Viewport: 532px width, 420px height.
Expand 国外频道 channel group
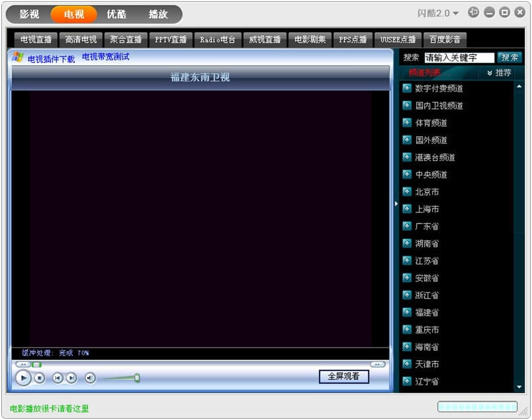[407, 140]
